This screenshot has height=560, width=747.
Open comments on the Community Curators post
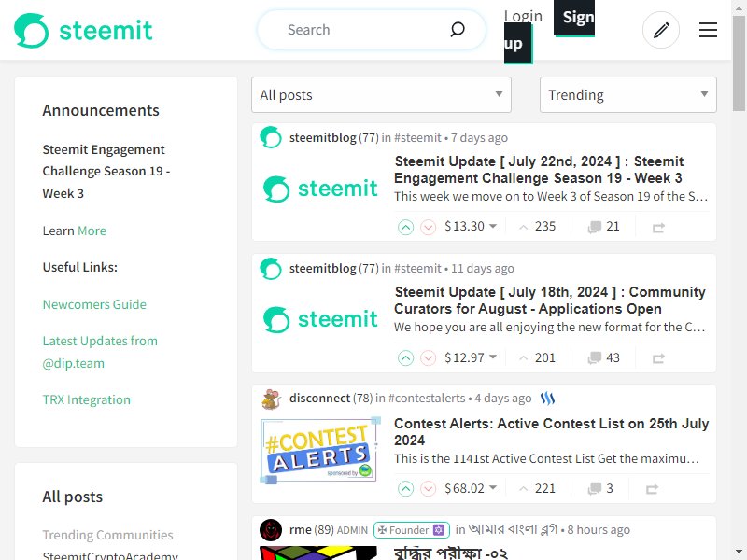point(603,357)
